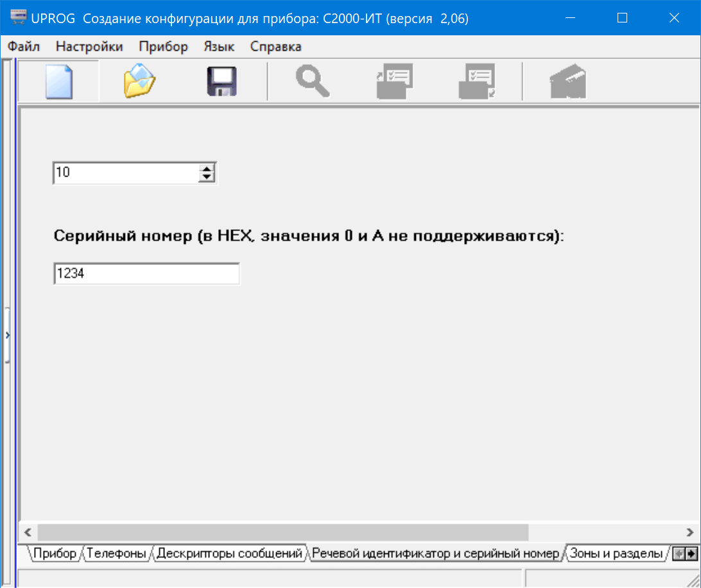Click the horizontal scrollbar thumb
The height and width of the screenshot is (588, 701).
pyautogui.click(x=283, y=532)
